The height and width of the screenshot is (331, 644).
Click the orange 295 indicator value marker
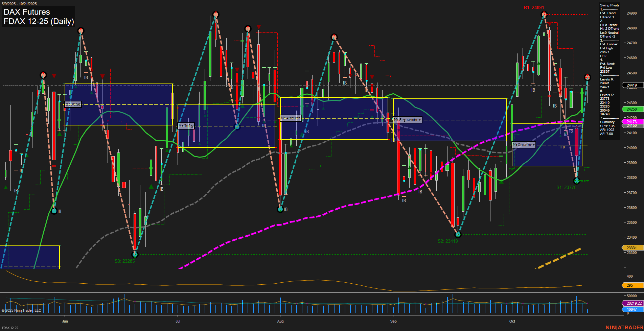[x=629, y=285]
